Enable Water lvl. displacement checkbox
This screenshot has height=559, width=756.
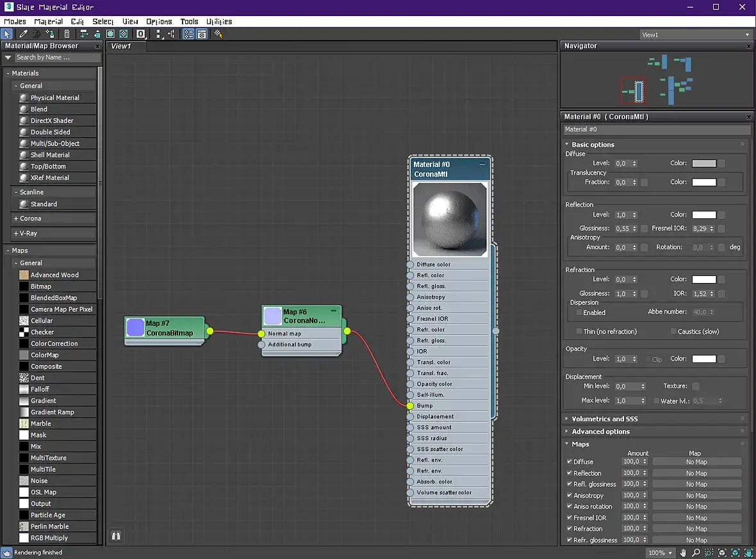tap(656, 400)
